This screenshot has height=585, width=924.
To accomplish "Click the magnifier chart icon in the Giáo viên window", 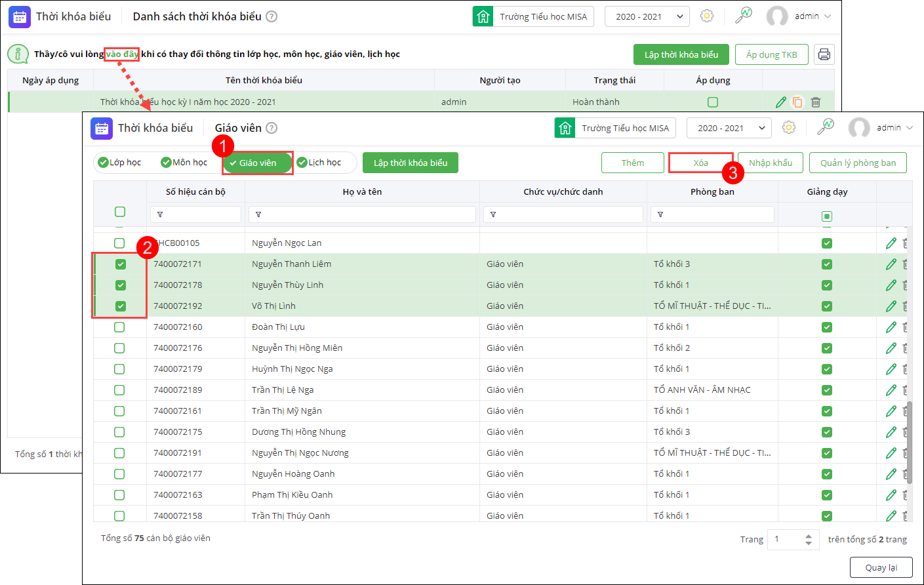I will [x=825, y=127].
